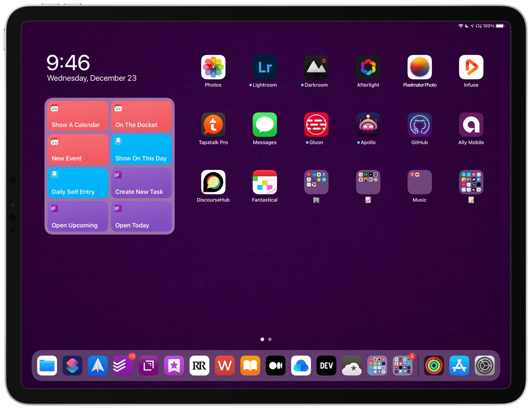Image resolution: width=532 pixels, height=410 pixels.
Task: Launch the Gluon app
Action: pyautogui.click(x=316, y=125)
